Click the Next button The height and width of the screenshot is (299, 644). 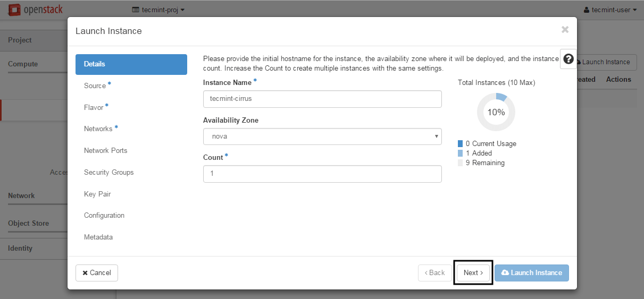tap(473, 273)
